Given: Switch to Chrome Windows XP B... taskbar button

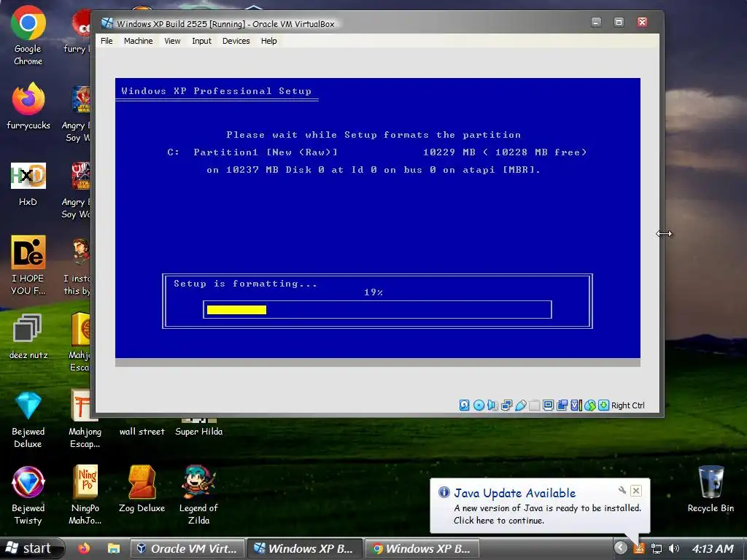Looking at the screenshot, I should coord(422,548).
